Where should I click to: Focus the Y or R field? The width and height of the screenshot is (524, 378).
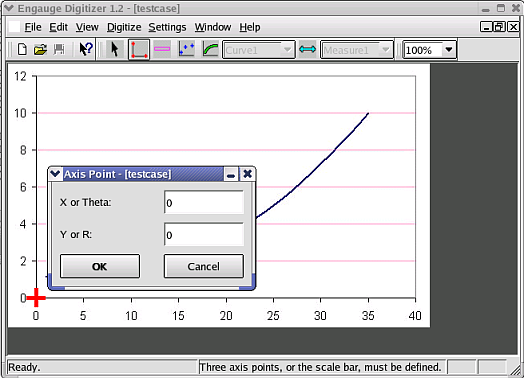[x=204, y=234]
